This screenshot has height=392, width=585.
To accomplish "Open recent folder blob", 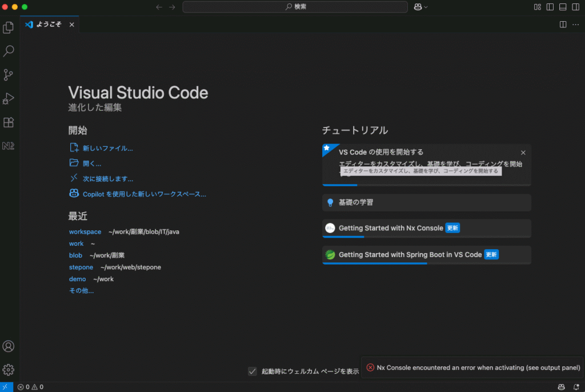I will pyautogui.click(x=75, y=255).
